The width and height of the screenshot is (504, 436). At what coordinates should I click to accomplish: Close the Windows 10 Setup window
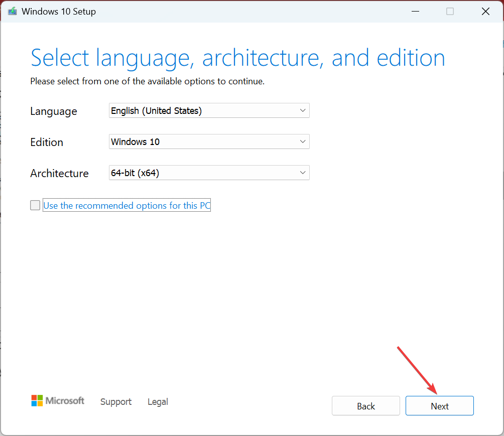[x=486, y=11]
